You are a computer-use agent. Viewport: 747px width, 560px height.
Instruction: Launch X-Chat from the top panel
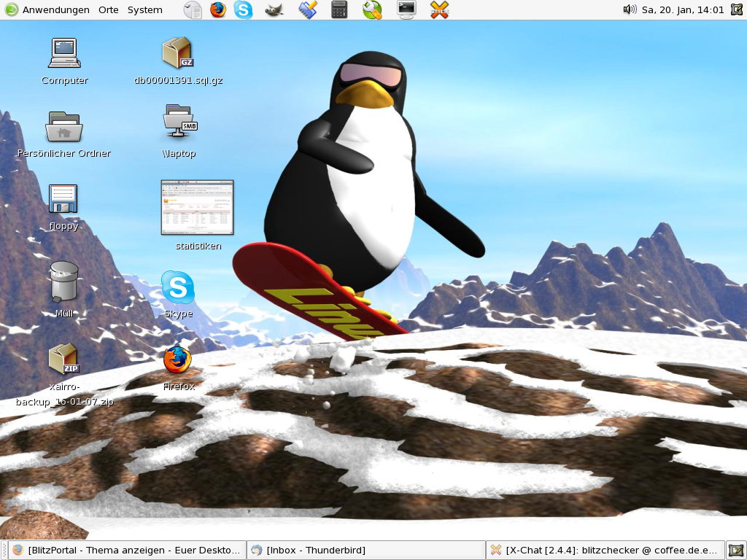click(x=439, y=9)
